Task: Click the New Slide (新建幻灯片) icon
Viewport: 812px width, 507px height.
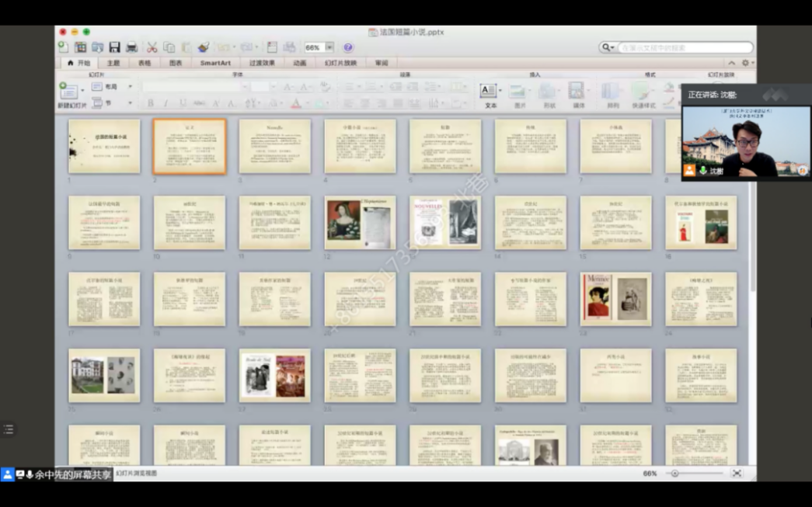Action: pyautogui.click(x=69, y=92)
